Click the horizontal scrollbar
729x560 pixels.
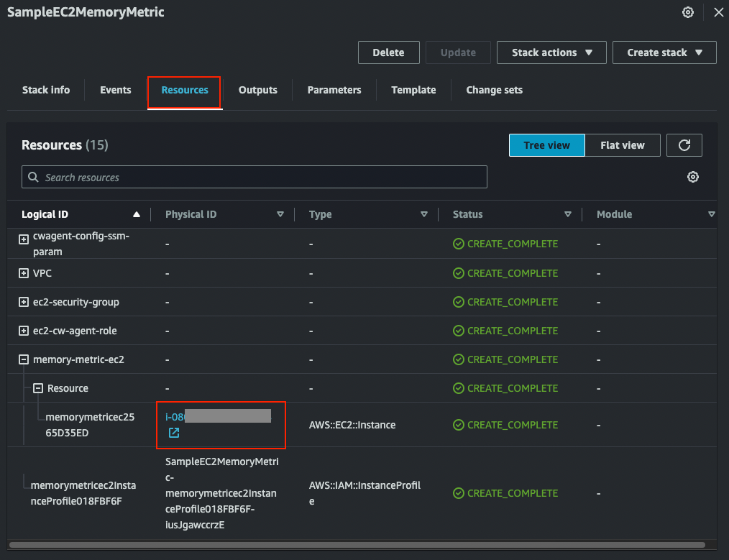point(357,545)
